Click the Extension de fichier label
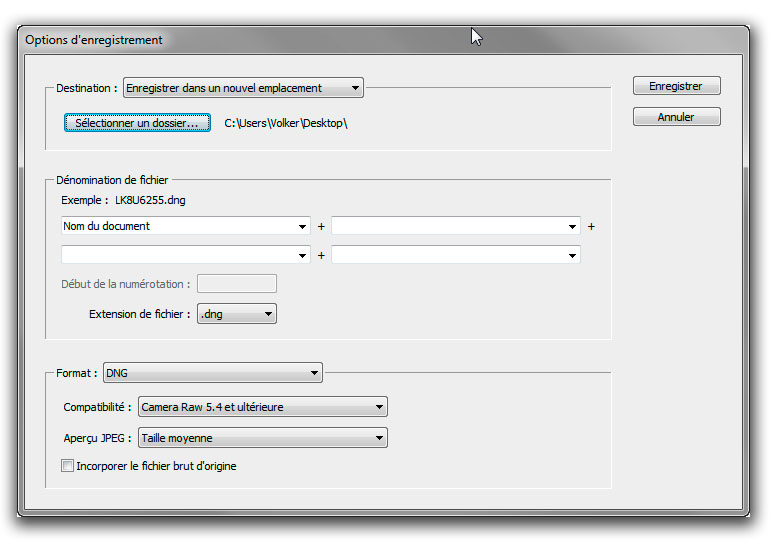777x545 pixels. 139,314
